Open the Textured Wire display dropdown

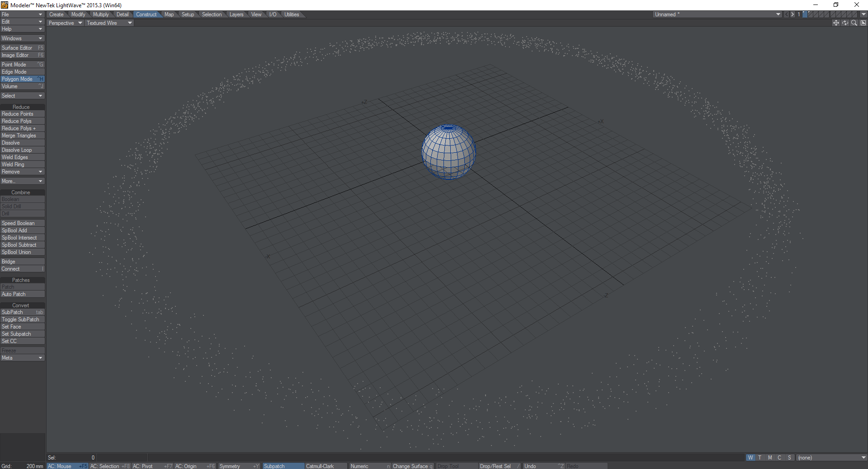click(x=108, y=23)
